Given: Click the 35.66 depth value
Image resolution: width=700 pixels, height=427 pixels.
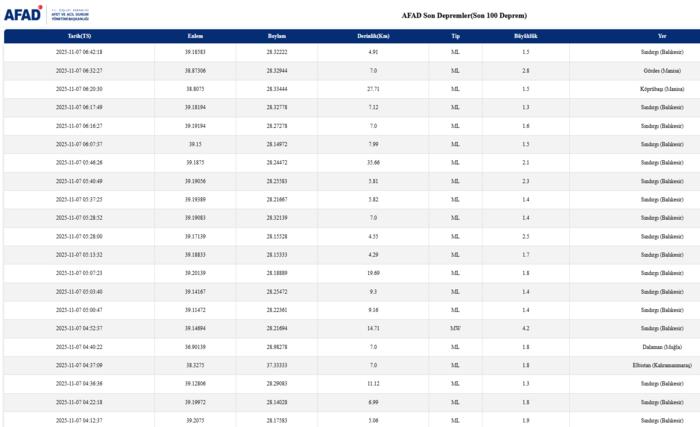Looking at the screenshot, I should pyautogui.click(x=373, y=162).
